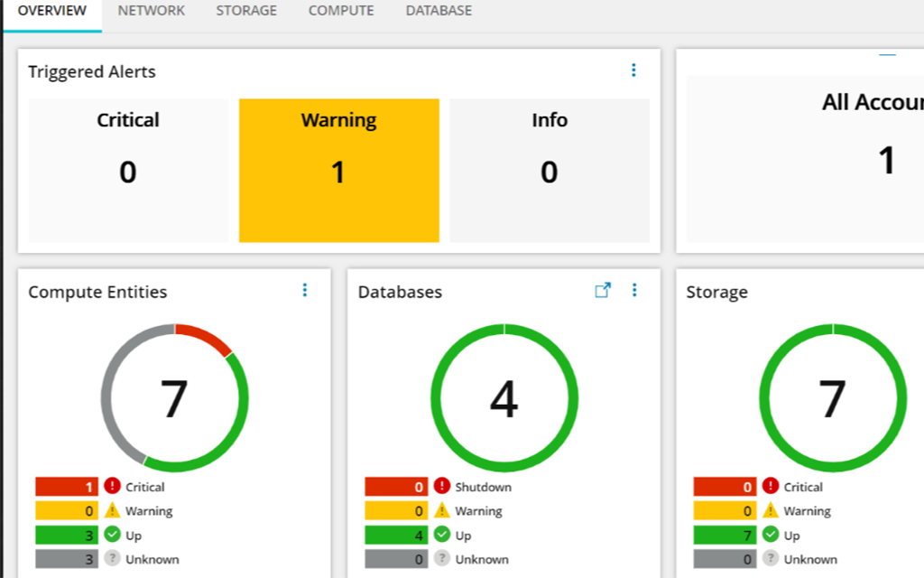
Task: Open Triggered Alerts widget options menu
Action: 633,70
